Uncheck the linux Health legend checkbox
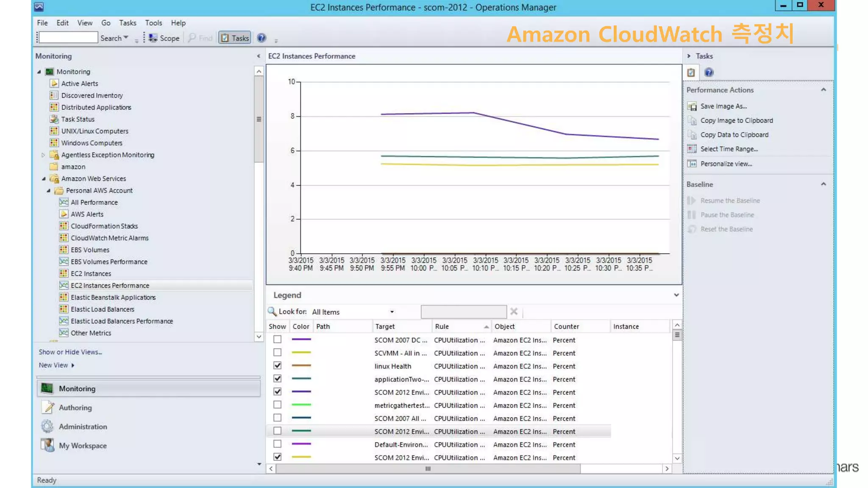Viewport: 868px width, 488px height. click(277, 366)
